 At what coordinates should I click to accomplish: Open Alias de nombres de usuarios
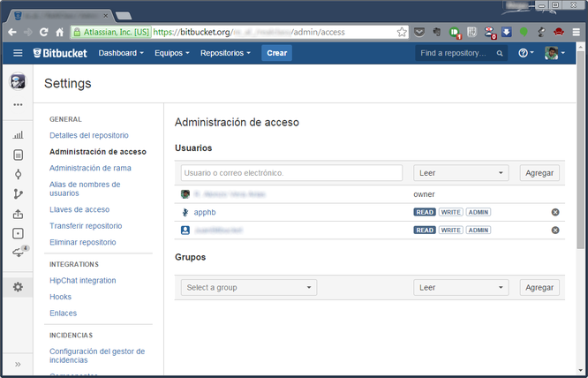click(x=85, y=189)
